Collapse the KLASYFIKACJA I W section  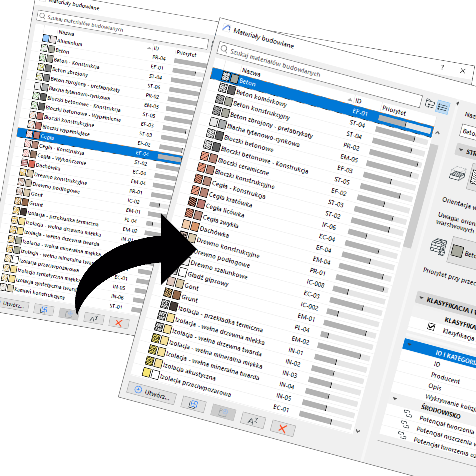click(x=421, y=298)
